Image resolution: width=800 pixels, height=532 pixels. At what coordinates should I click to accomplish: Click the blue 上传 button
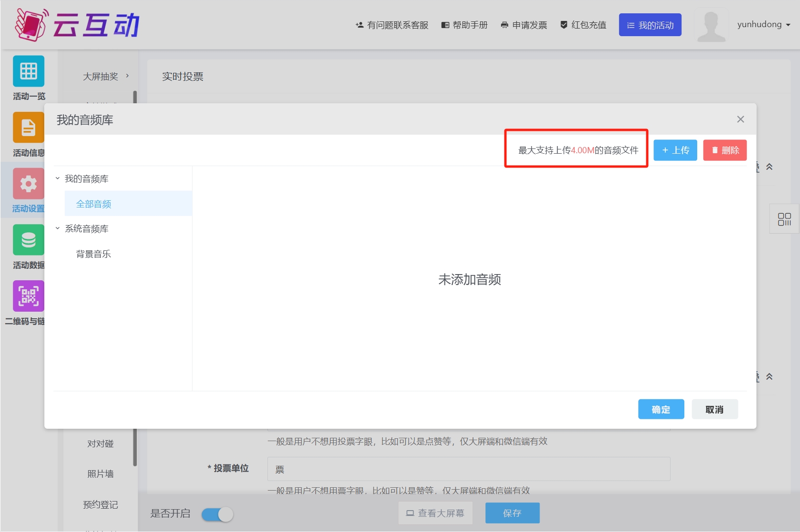[x=675, y=150]
